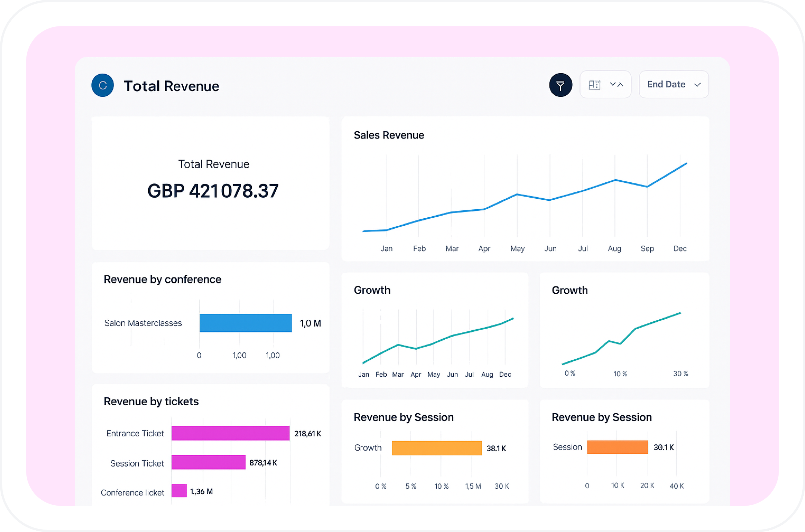This screenshot has height=532, width=805.
Task: Click the Revenue by tickets heading
Action: pyautogui.click(x=151, y=401)
